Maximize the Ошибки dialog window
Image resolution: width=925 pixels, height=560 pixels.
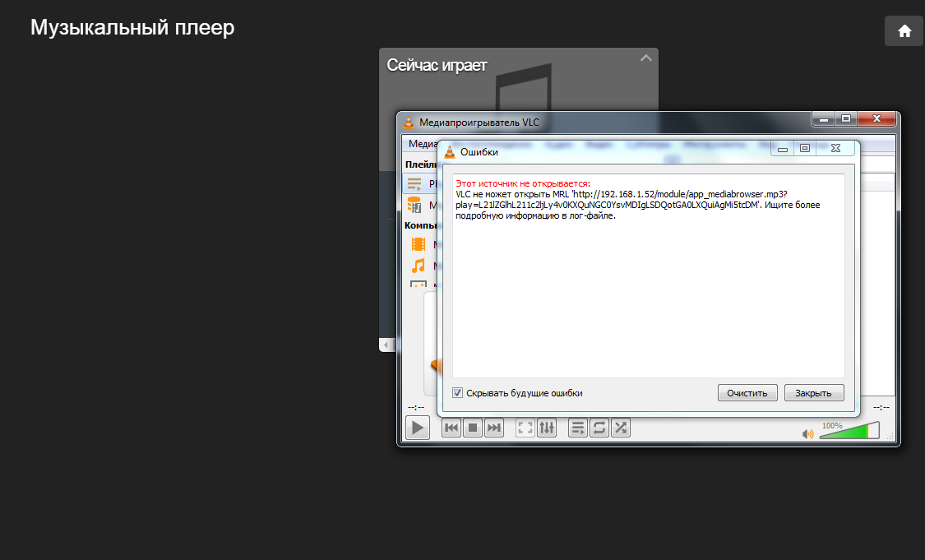click(805, 148)
